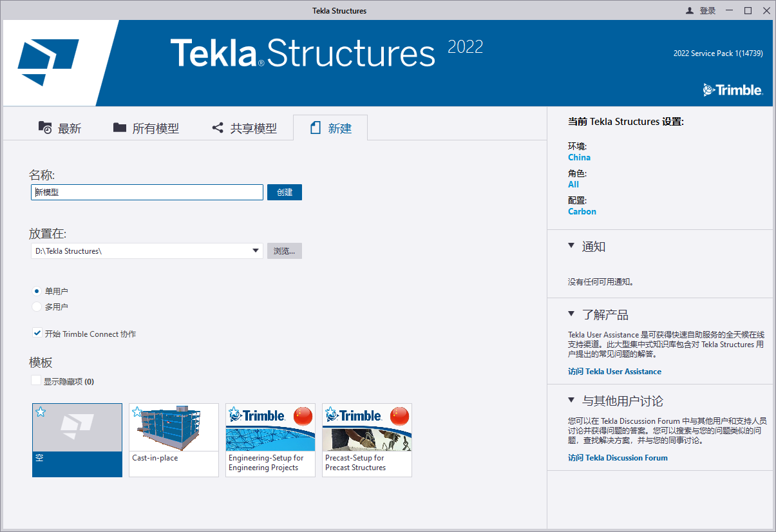
Task: Enable 显示隐藏项 checkbox
Action: click(x=36, y=380)
